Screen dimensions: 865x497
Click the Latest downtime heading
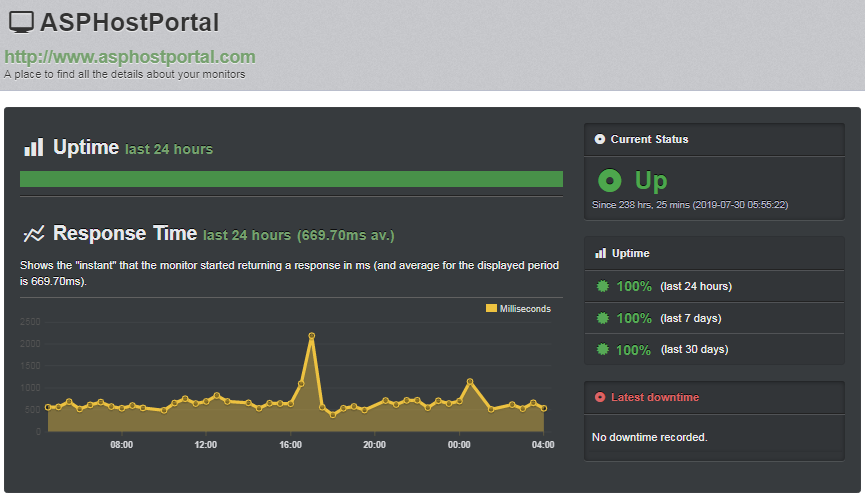tap(655, 397)
